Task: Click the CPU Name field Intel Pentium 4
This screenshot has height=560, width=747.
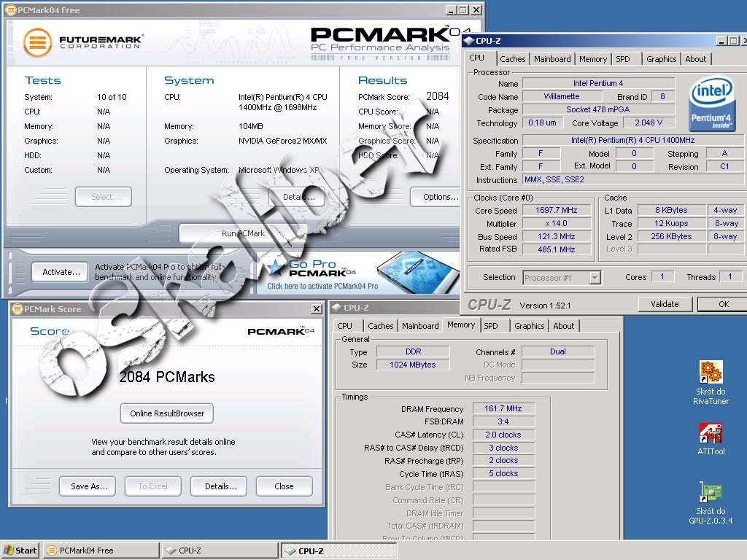Action: click(598, 83)
